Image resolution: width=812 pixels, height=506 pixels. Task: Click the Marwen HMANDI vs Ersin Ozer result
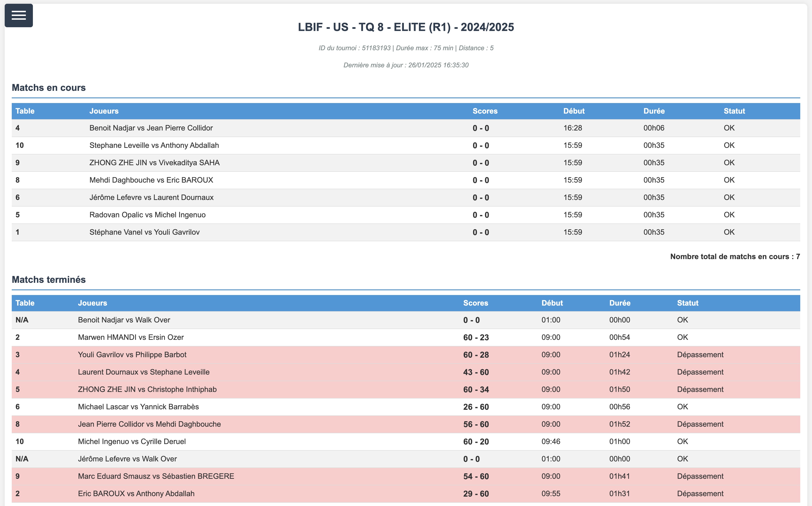coord(131,337)
